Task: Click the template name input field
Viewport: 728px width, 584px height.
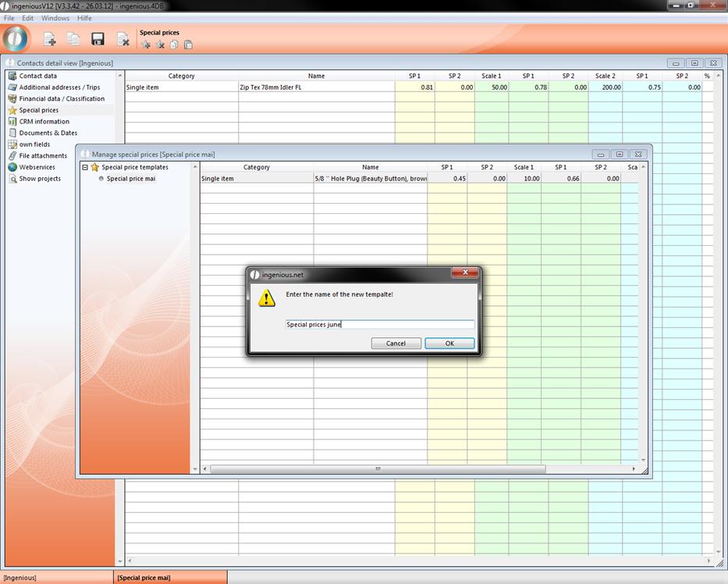Action: 379,324
